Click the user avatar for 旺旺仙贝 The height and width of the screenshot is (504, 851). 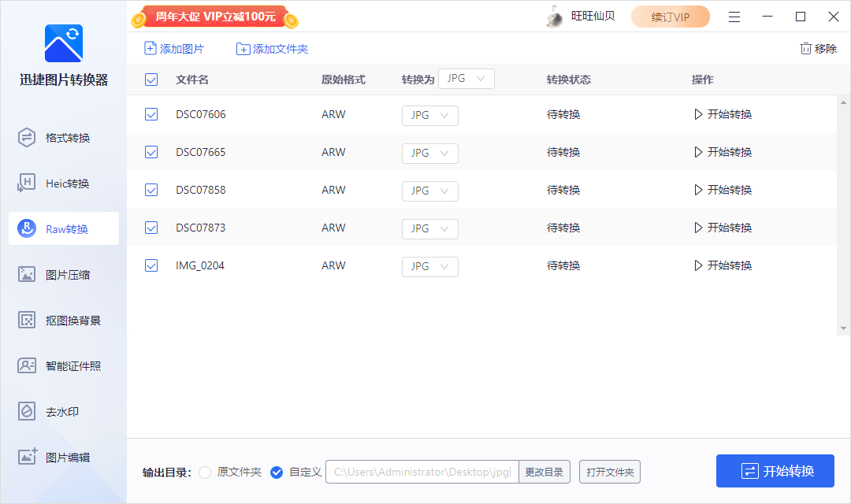555,17
